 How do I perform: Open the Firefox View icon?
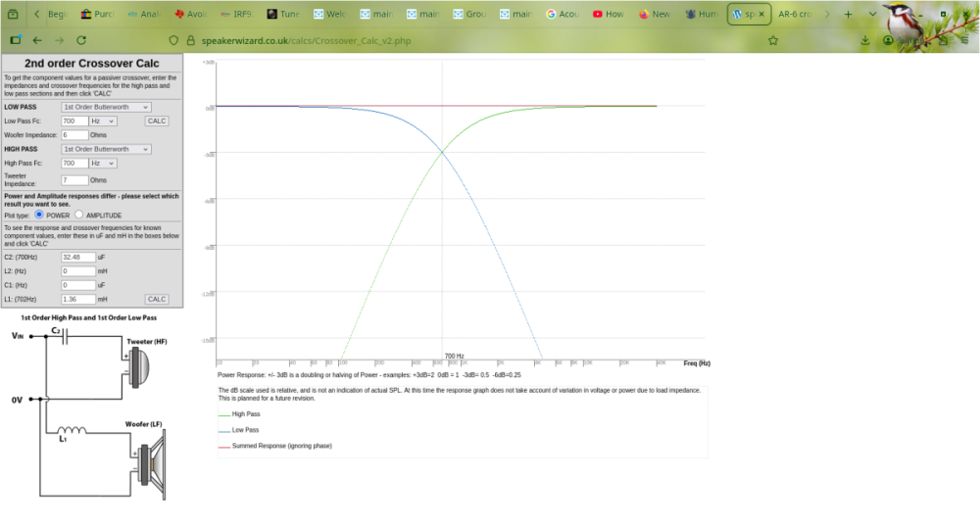tap(13, 14)
